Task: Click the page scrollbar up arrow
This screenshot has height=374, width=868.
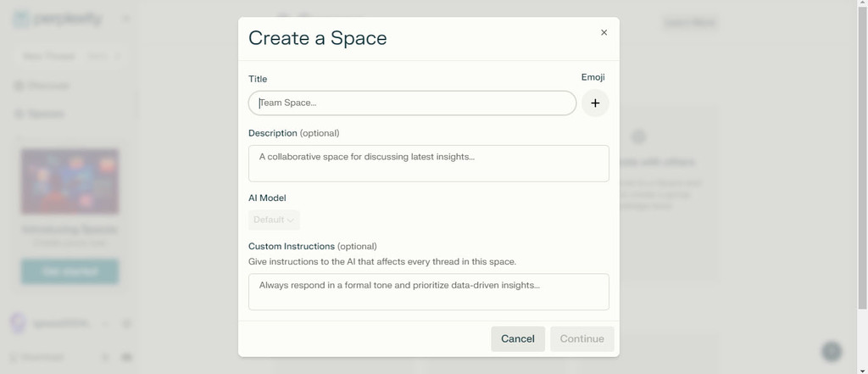Action: pyautogui.click(x=862, y=4)
